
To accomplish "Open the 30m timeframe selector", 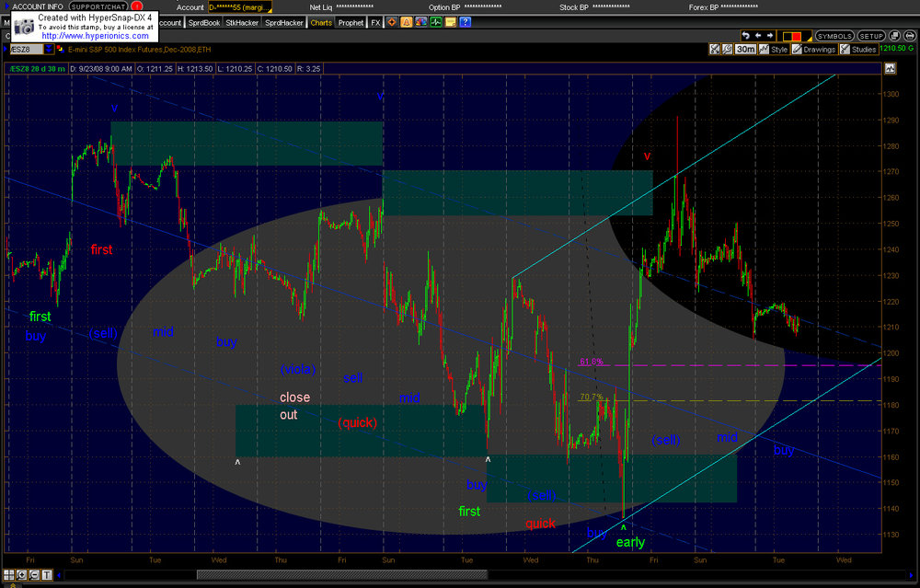I will click(x=745, y=50).
